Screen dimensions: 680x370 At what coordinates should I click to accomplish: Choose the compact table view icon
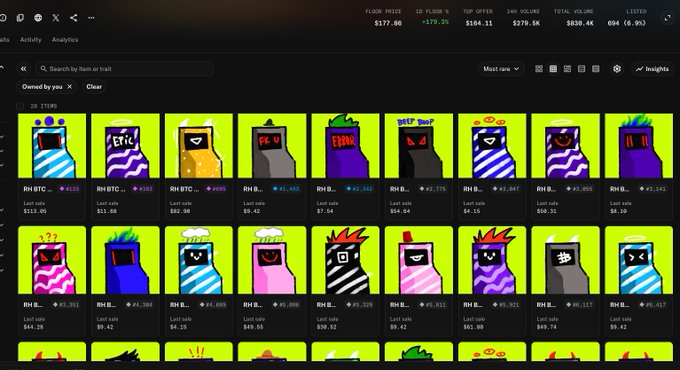(596, 69)
